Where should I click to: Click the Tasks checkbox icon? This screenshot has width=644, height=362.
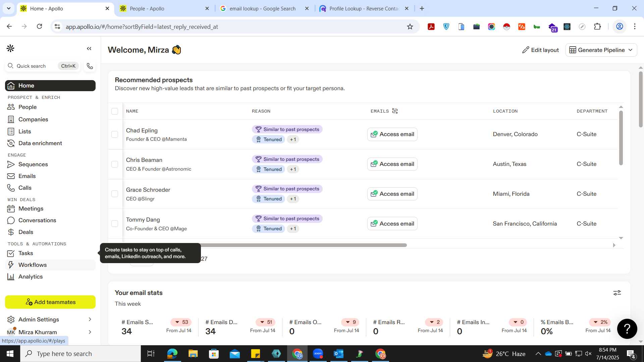click(11, 253)
